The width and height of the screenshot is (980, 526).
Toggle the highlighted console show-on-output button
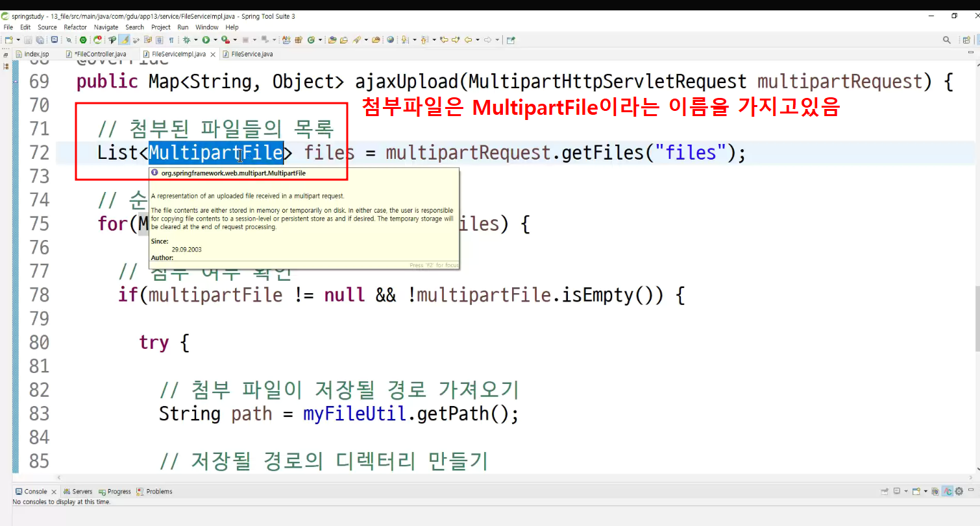click(948, 491)
